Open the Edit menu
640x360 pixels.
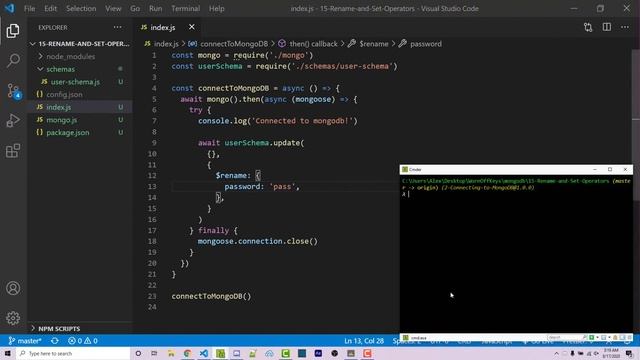[x=51, y=8]
